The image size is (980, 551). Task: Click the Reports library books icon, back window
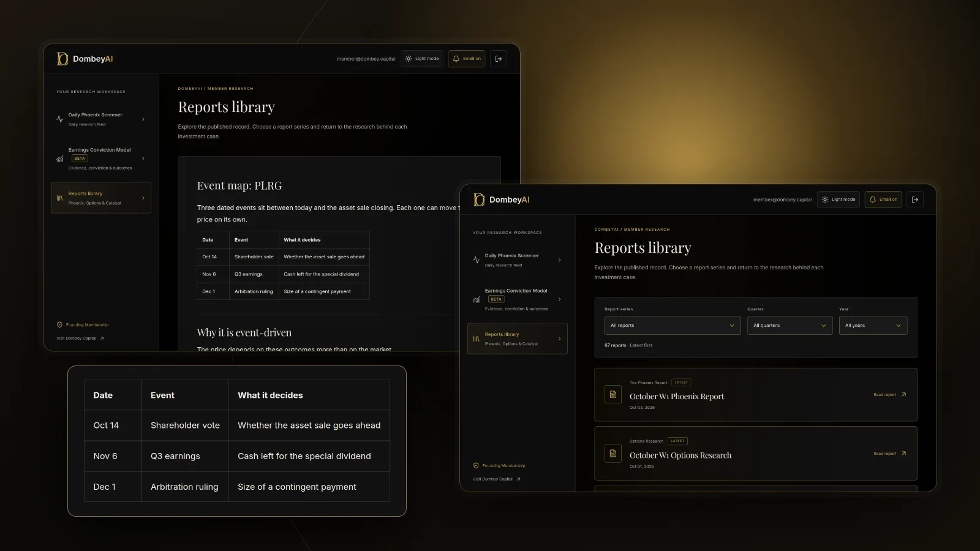pyautogui.click(x=59, y=198)
